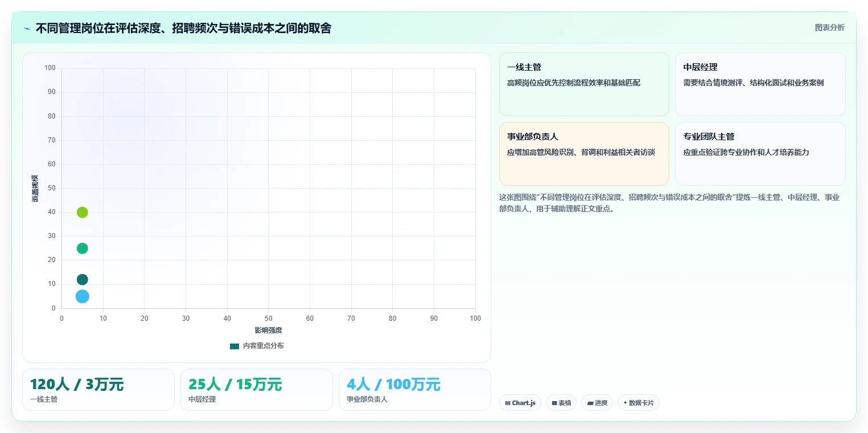Click the 影响强度 x-axis title
Image resolution: width=868 pixels, height=433 pixels.
tap(268, 330)
